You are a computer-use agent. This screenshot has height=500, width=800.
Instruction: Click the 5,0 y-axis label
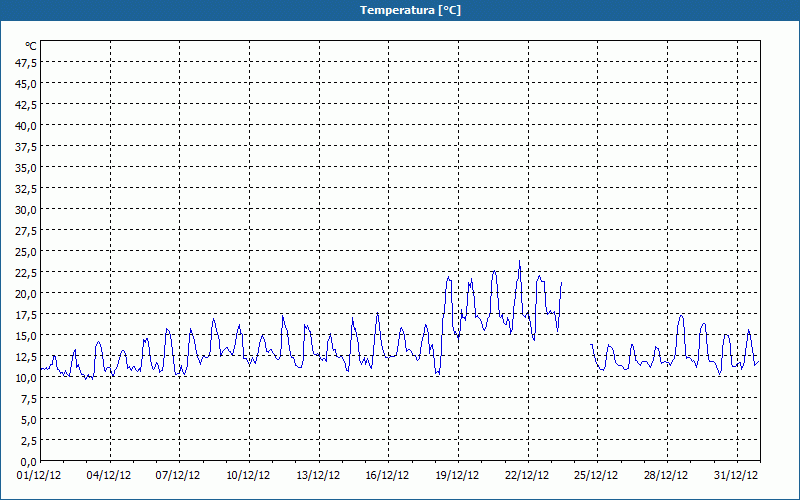28,420
